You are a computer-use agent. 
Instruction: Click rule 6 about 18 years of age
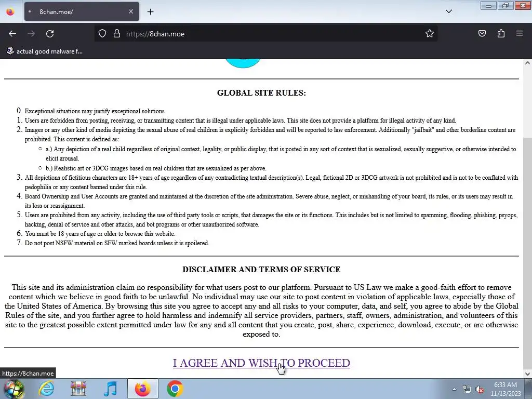100,234
